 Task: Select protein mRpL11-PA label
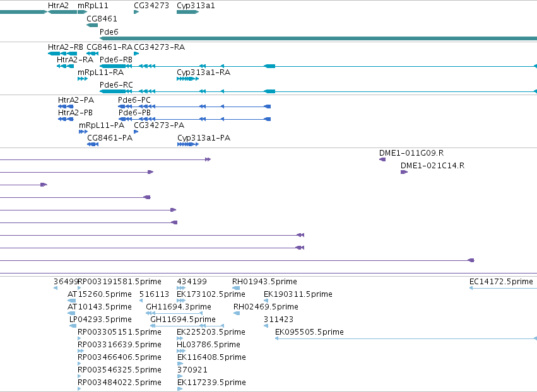[102, 125]
